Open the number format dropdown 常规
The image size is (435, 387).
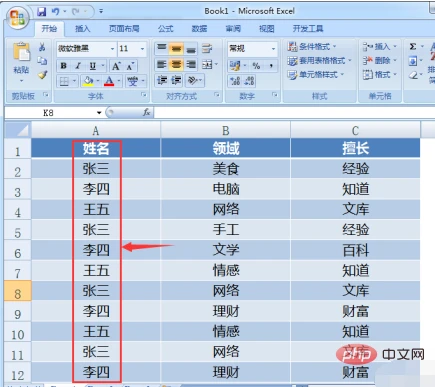tap(273, 49)
